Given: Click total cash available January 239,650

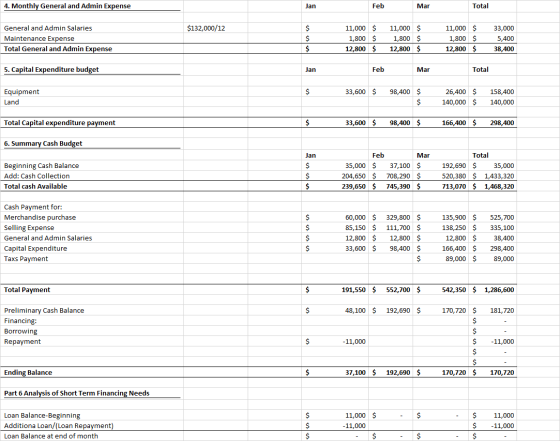Looking at the screenshot, I should [354, 186].
